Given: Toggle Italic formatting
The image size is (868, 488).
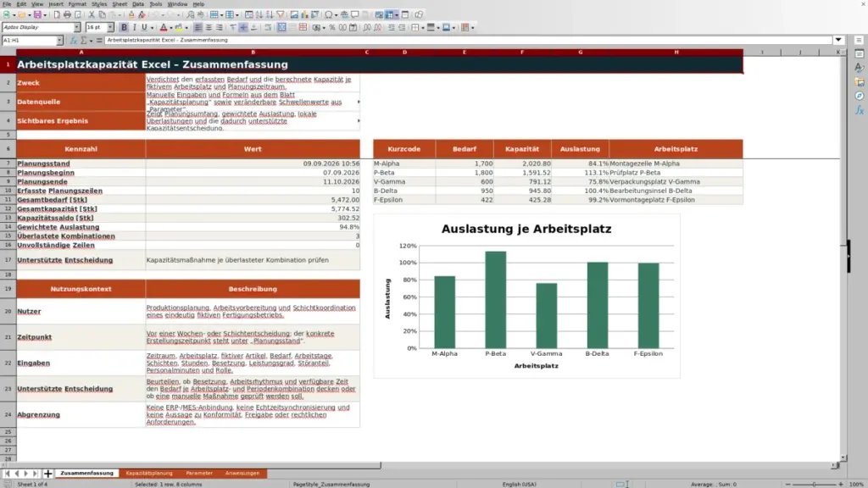Looking at the screenshot, I should coord(134,28).
